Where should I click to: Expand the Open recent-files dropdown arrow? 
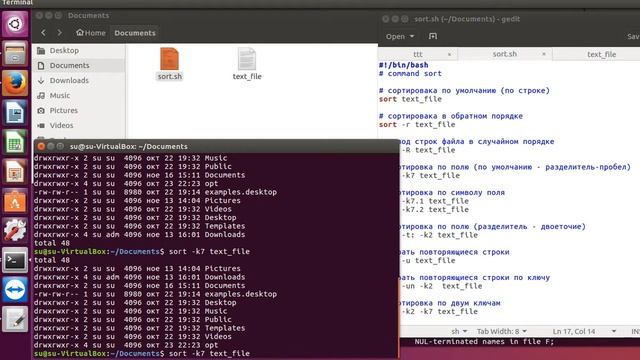coord(412,36)
